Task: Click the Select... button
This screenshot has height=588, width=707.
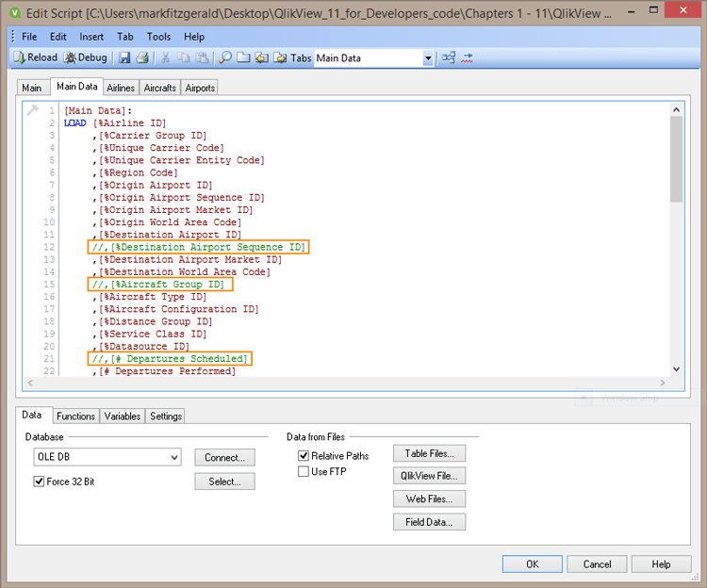Action: (x=224, y=482)
